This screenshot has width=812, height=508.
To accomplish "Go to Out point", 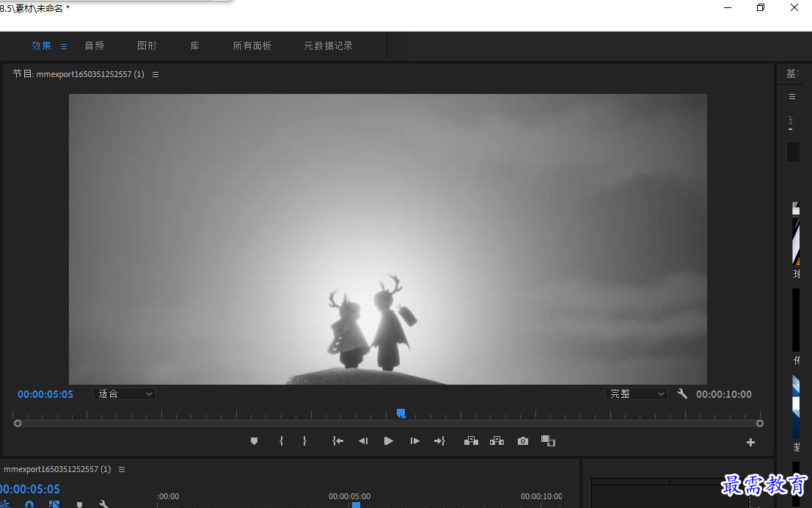I will (x=439, y=441).
